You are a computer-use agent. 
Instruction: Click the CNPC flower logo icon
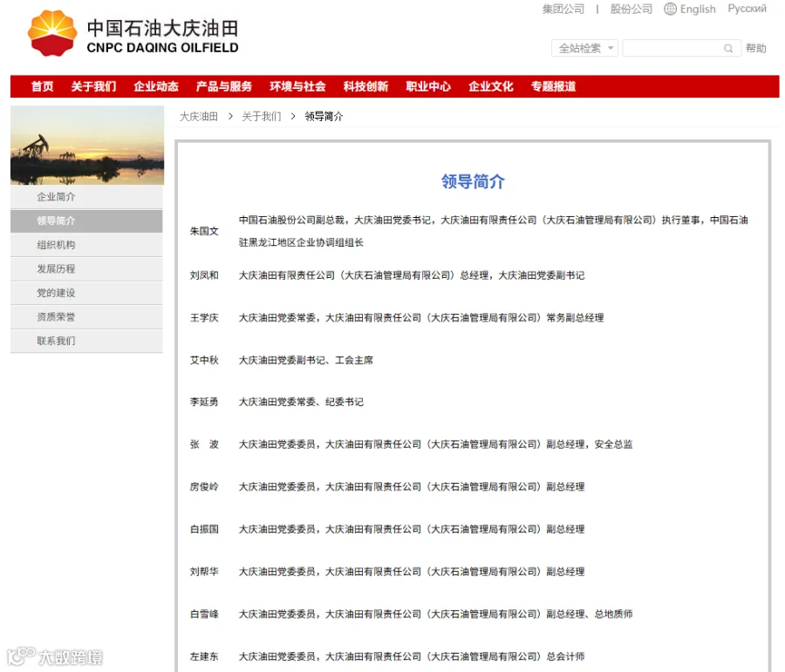click(x=52, y=33)
